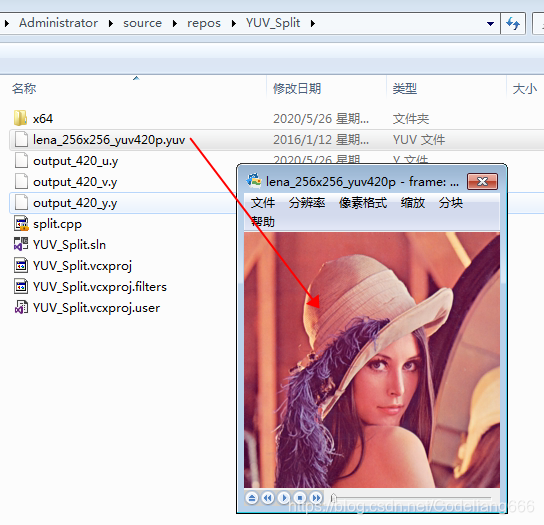Click the stop button in the YUV player

click(300, 498)
